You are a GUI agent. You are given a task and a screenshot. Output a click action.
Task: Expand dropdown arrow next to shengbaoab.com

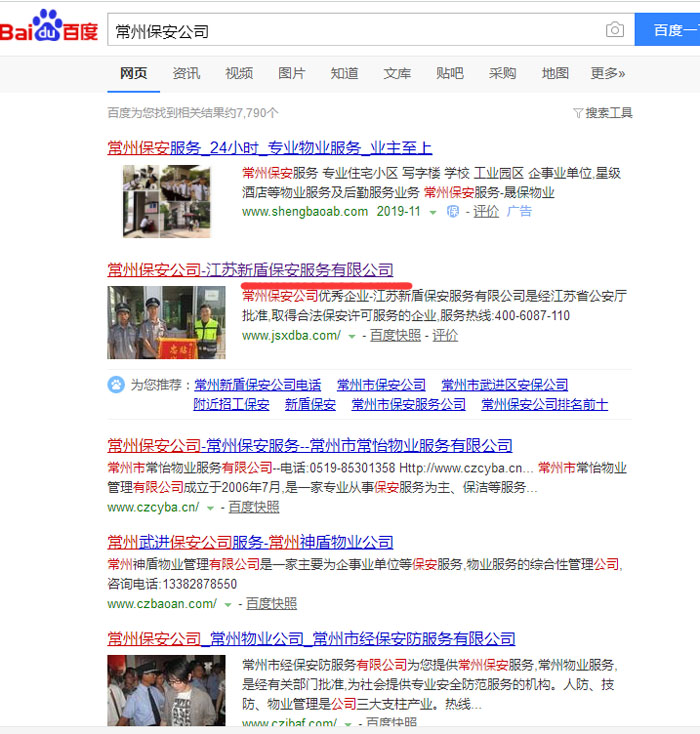[433, 213]
